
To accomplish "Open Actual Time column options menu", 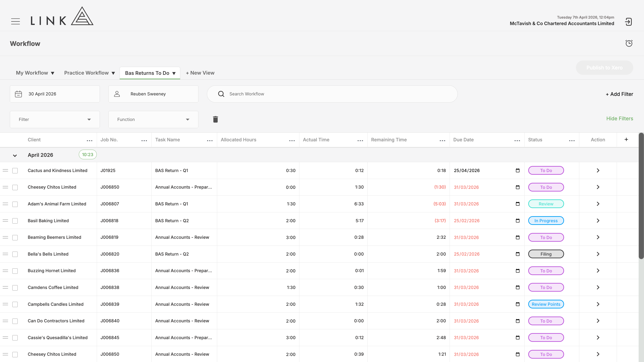I will (360, 141).
